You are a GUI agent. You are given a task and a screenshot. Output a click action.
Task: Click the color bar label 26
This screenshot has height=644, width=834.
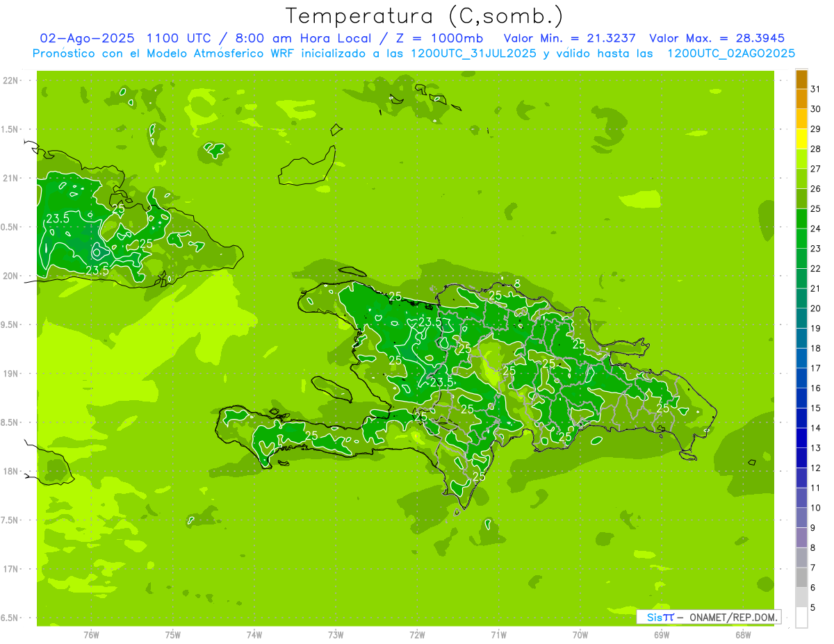point(816,189)
